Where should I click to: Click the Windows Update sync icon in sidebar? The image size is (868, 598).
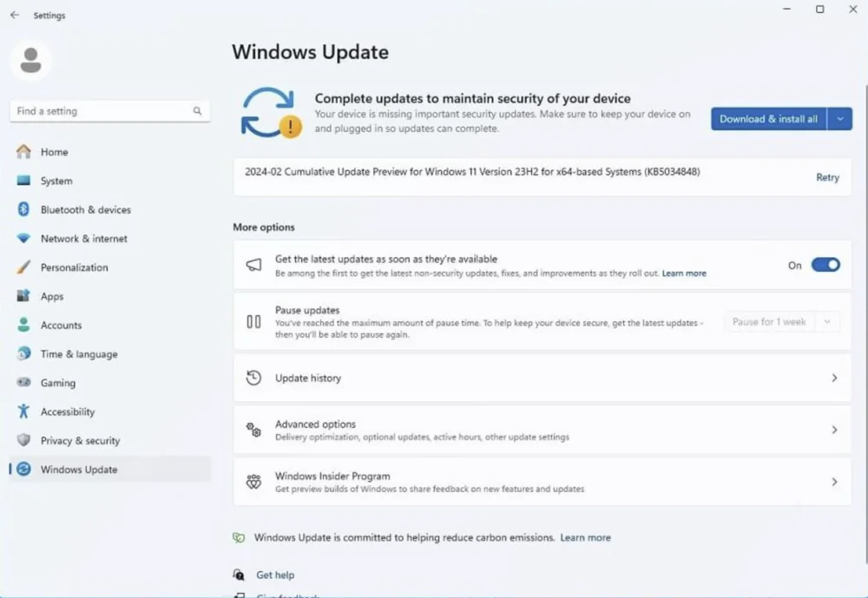tap(23, 469)
